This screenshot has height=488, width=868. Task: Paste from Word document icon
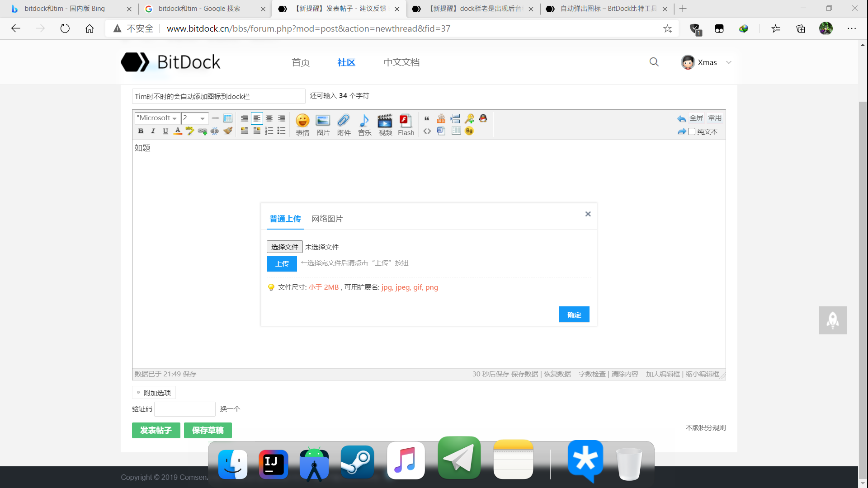tap(441, 131)
